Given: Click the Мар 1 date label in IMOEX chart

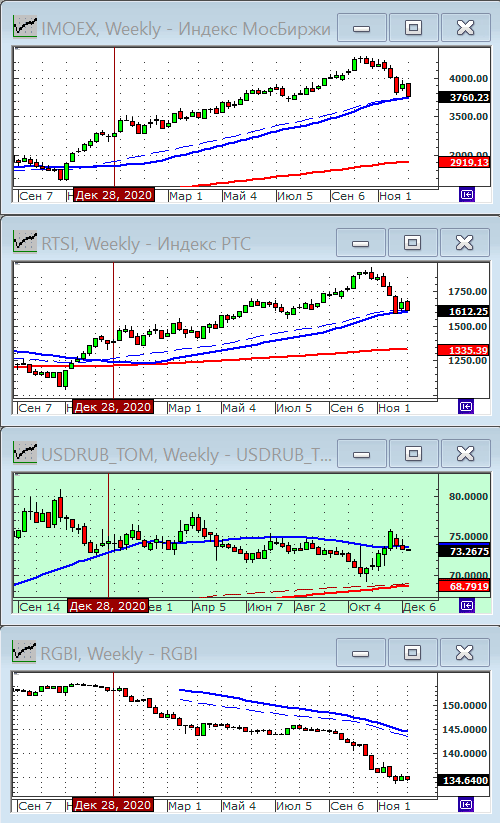Looking at the screenshot, I should pos(186,196).
